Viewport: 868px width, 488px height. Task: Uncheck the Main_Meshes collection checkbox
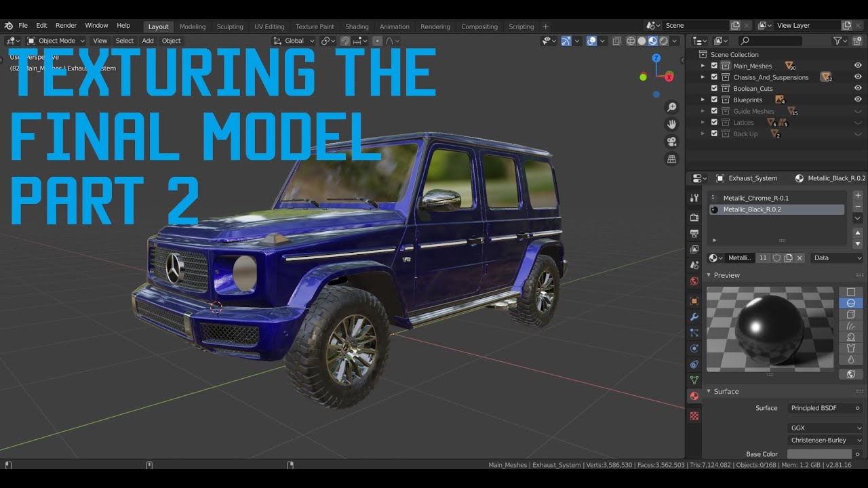pyautogui.click(x=714, y=66)
